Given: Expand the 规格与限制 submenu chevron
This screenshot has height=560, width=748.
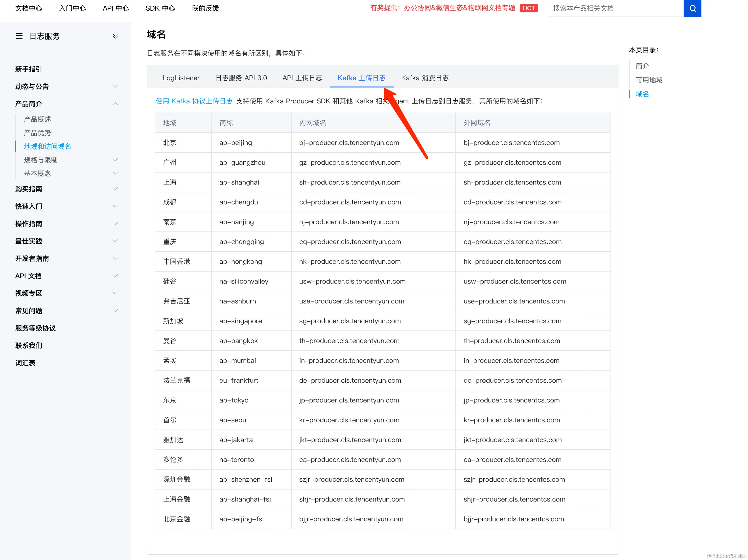Looking at the screenshot, I should pos(115,160).
